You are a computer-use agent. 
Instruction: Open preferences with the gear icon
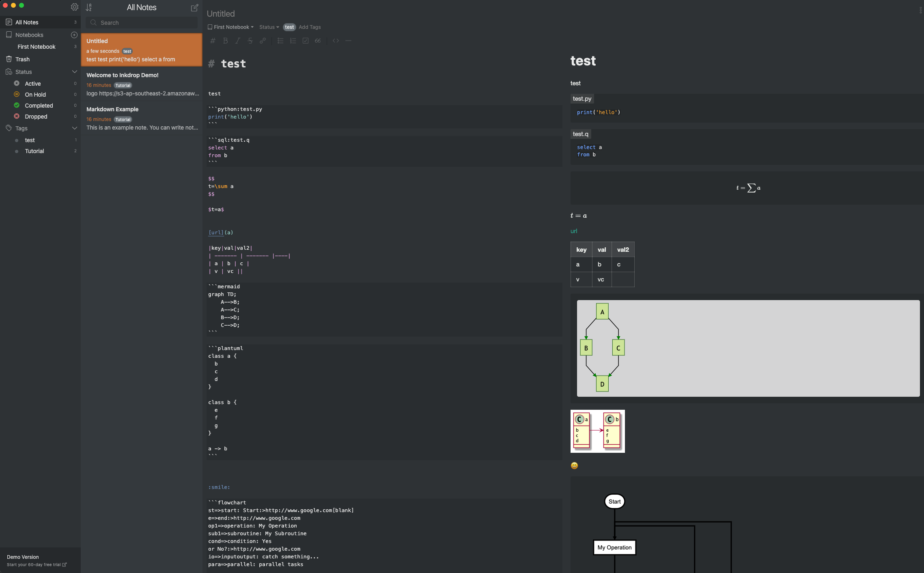coord(74,7)
